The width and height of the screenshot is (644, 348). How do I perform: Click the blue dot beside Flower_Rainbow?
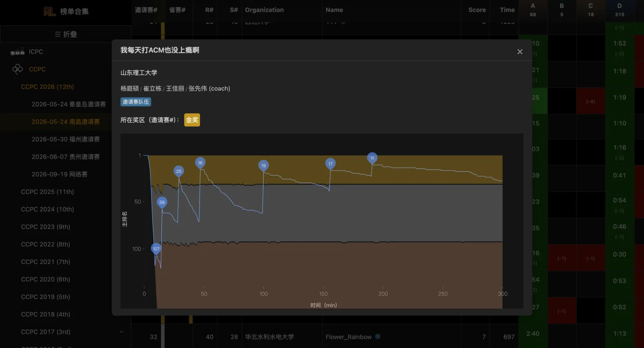pos(378,336)
